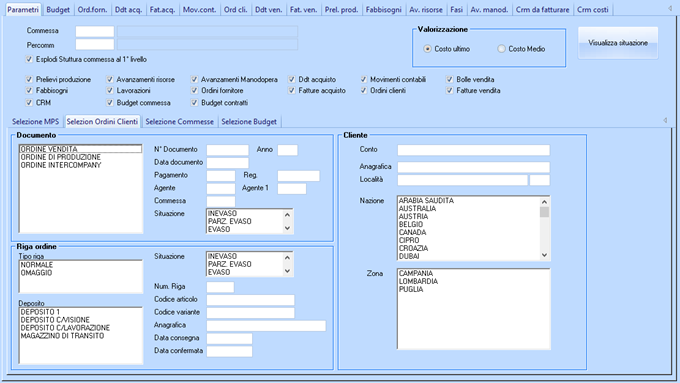
Task: Select the Costo Medio radio button
Action: tap(501, 49)
